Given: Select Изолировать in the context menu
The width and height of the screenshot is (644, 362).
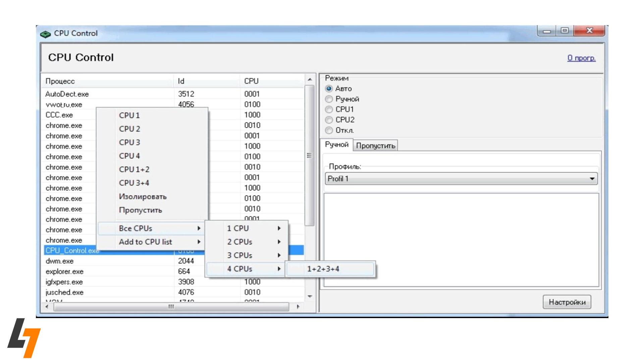Looking at the screenshot, I should coord(142,196).
